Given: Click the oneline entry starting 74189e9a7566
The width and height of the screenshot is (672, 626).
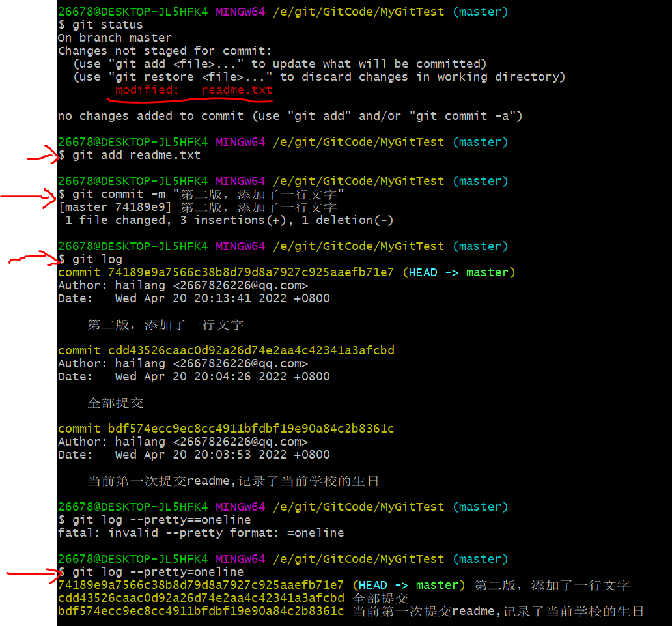Looking at the screenshot, I should point(344,585).
